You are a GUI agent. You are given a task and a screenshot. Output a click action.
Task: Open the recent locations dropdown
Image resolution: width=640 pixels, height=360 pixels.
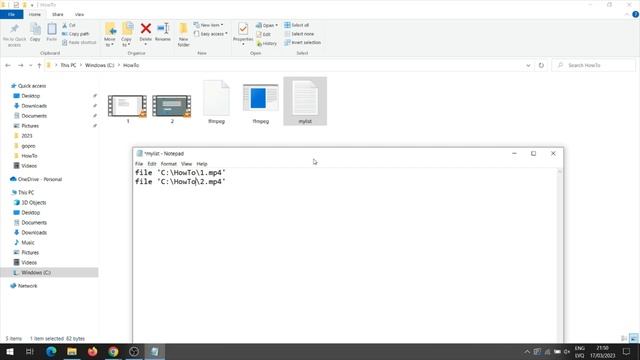30,65
